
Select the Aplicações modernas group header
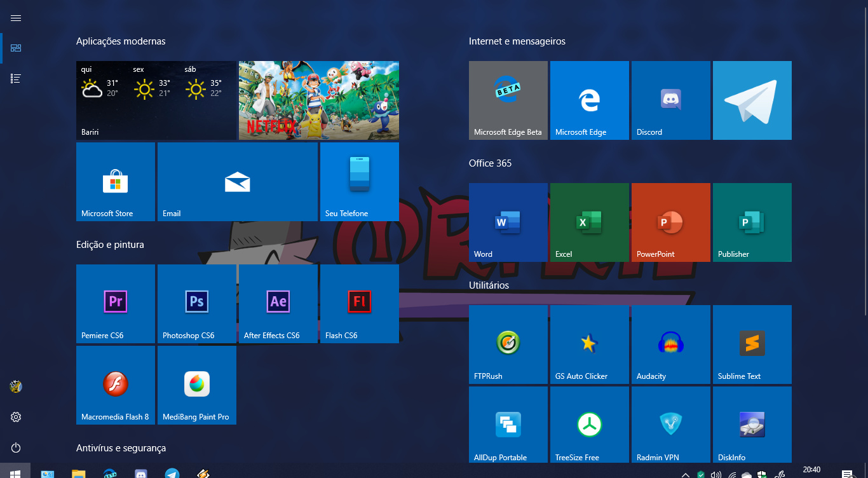121,41
